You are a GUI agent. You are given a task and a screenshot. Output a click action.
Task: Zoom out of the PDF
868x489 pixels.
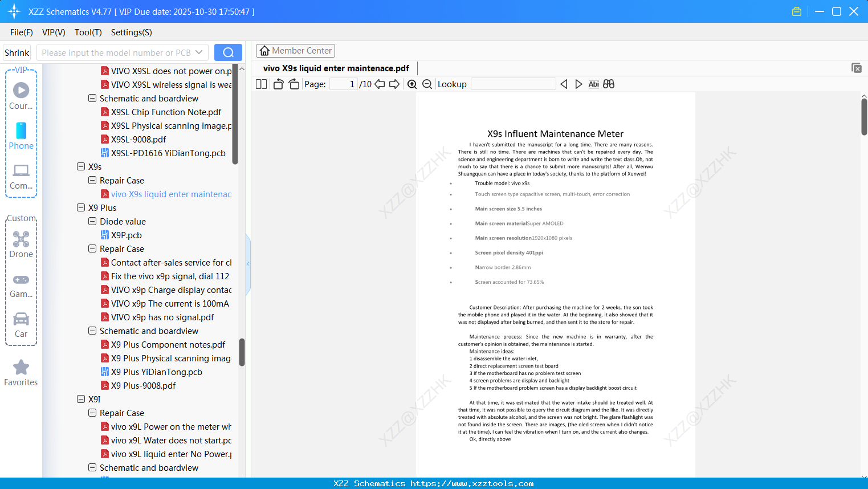tap(427, 84)
